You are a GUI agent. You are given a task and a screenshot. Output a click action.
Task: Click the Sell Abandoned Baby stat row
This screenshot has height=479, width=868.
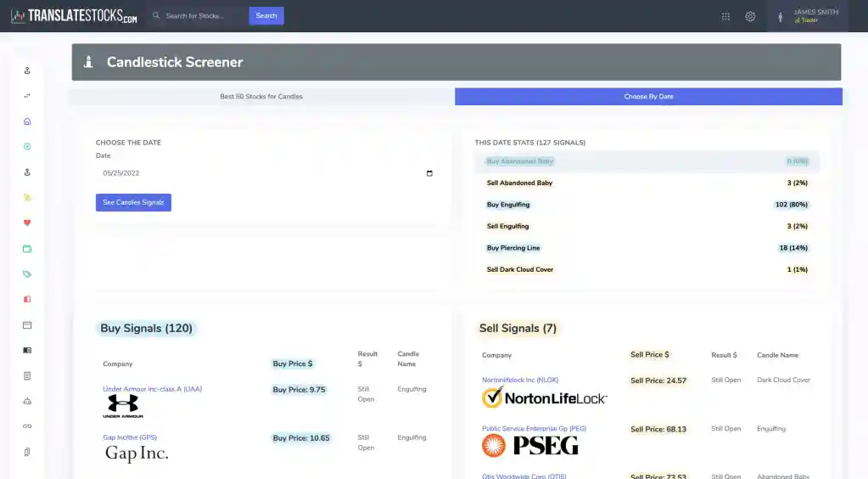tap(647, 183)
